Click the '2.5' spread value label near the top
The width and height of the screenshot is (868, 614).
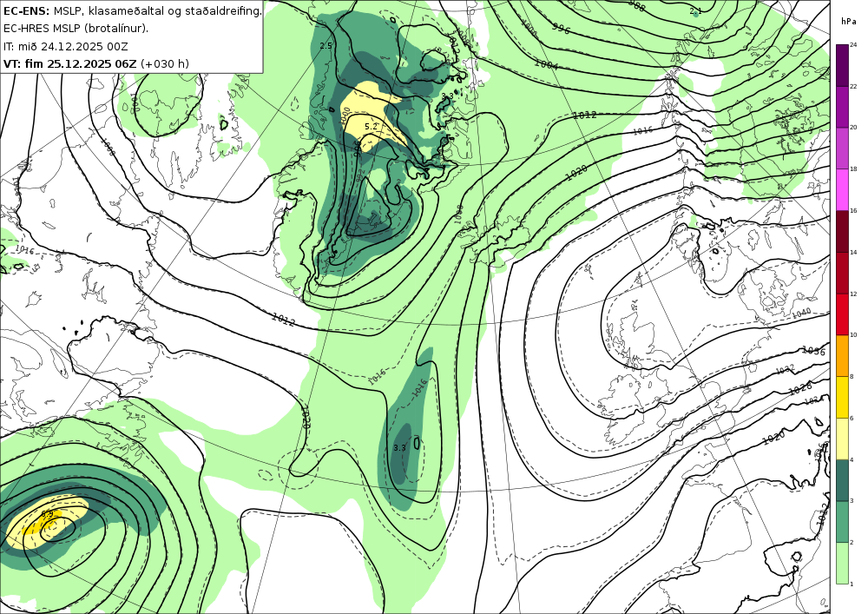(326, 46)
